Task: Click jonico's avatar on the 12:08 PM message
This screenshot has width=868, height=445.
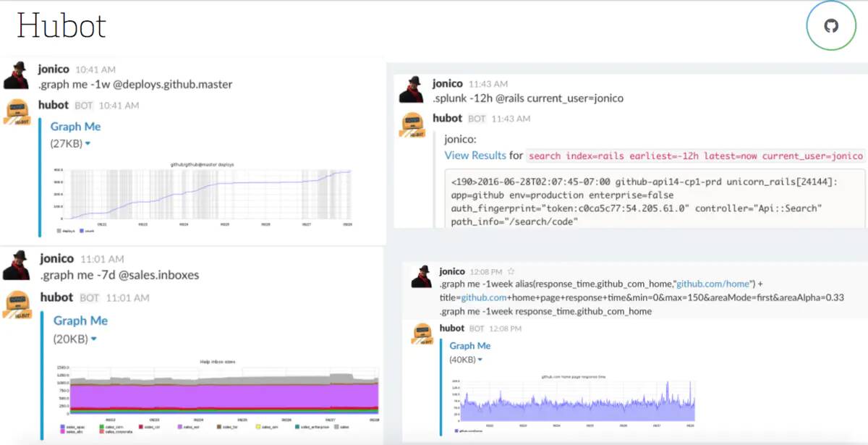Action: pyautogui.click(x=422, y=276)
